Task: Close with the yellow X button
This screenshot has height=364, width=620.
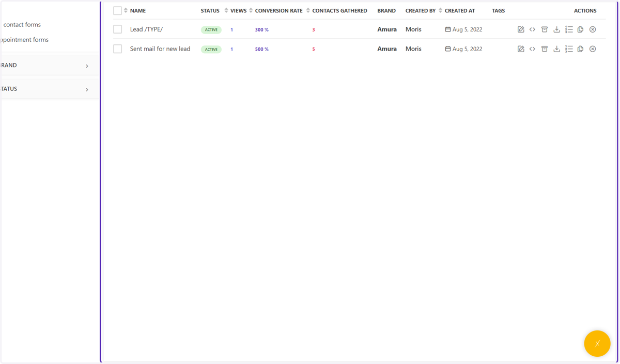Action: [597, 343]
